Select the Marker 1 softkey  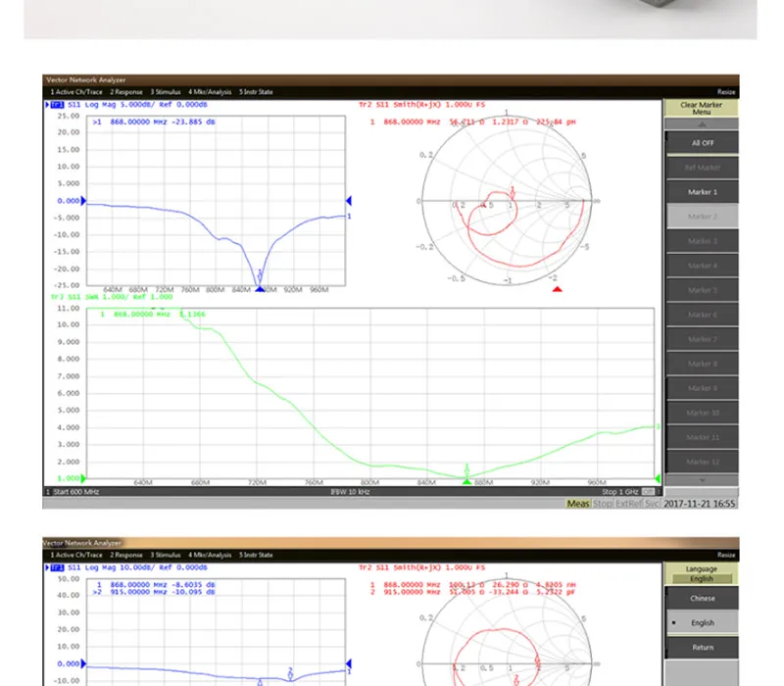(702, 192)
